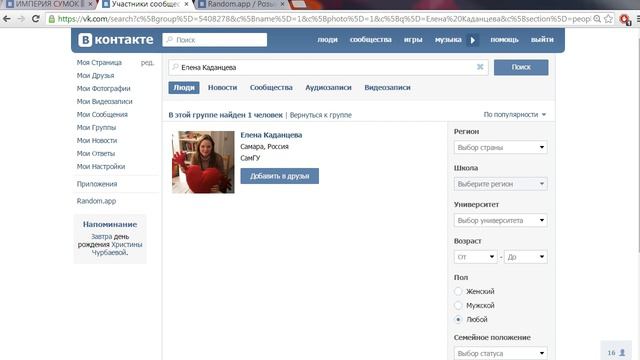This screenshot has height=360, width=640.
Task: Click the Елена Каданцева search input field
Action: pos(328,67)
